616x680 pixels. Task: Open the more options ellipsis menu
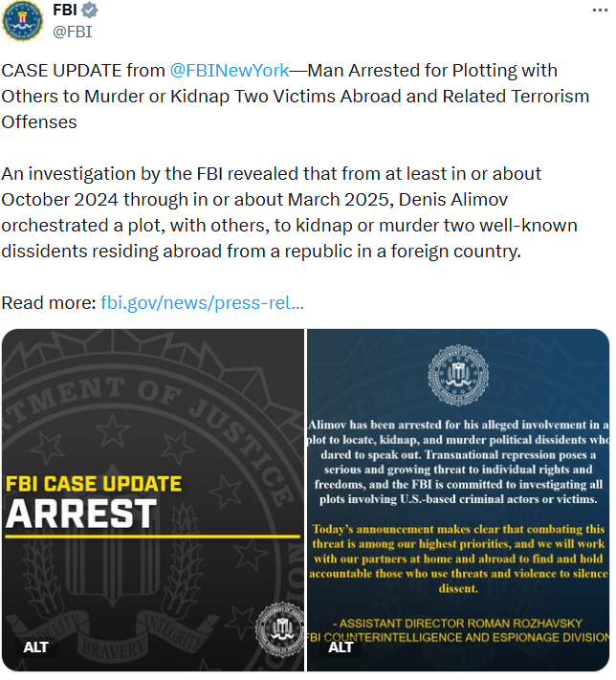599,10
